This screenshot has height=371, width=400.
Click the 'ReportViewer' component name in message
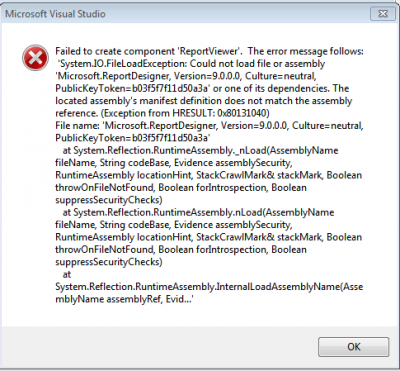click(x=209, y=51)
